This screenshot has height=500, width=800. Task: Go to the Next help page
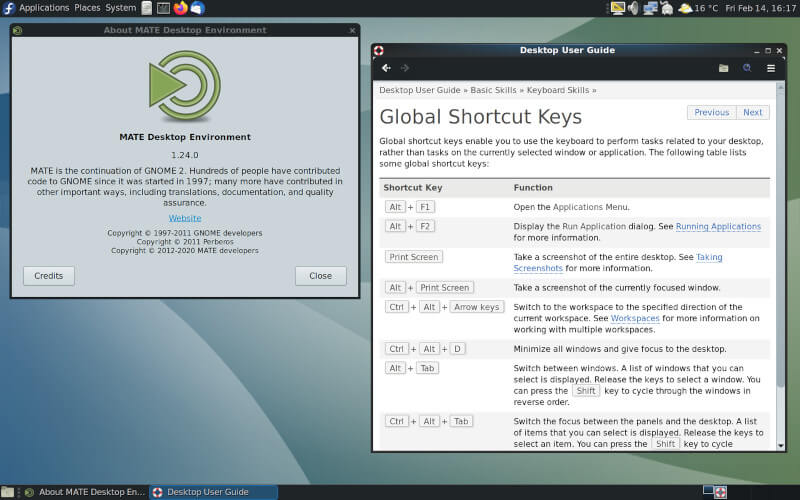[752, 113]
